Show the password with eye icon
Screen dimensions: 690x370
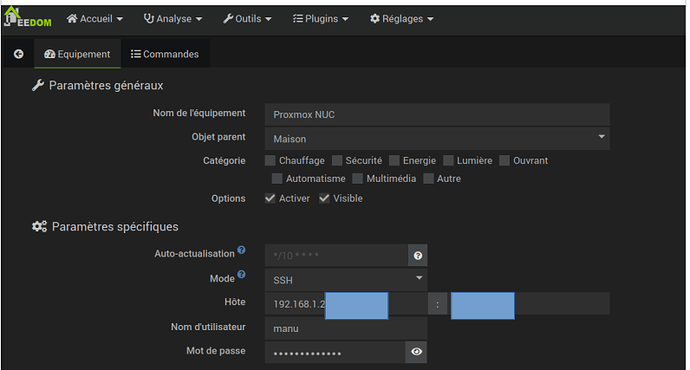416,352
